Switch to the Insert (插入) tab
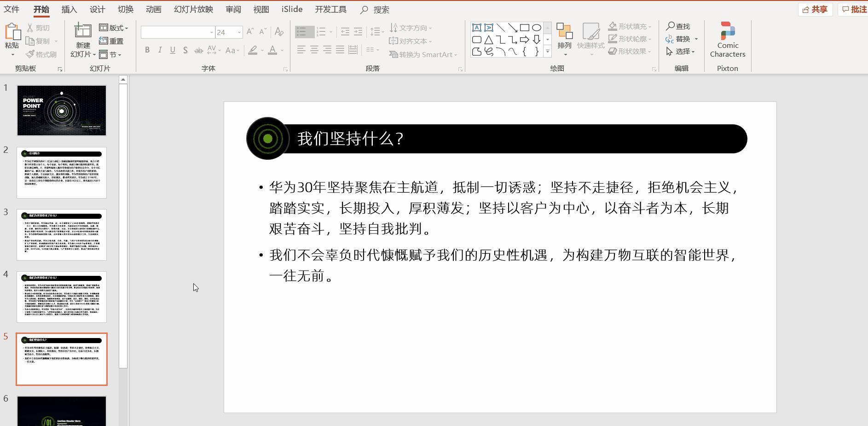The width and height of the screenshot is (868, 426). tap(69, 9)
